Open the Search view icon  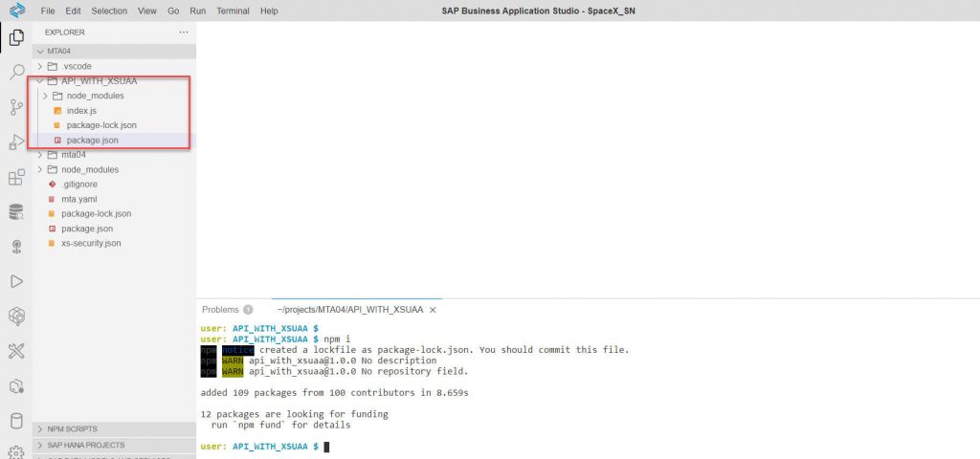point(17,73)
